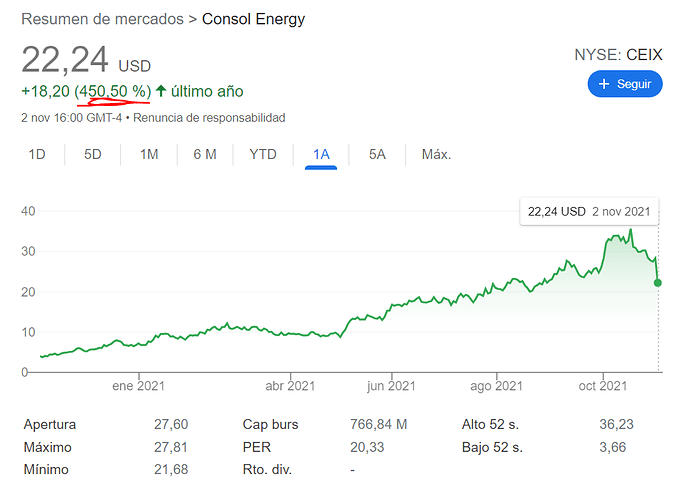Select the 1D time range tab

coord(37,155)
